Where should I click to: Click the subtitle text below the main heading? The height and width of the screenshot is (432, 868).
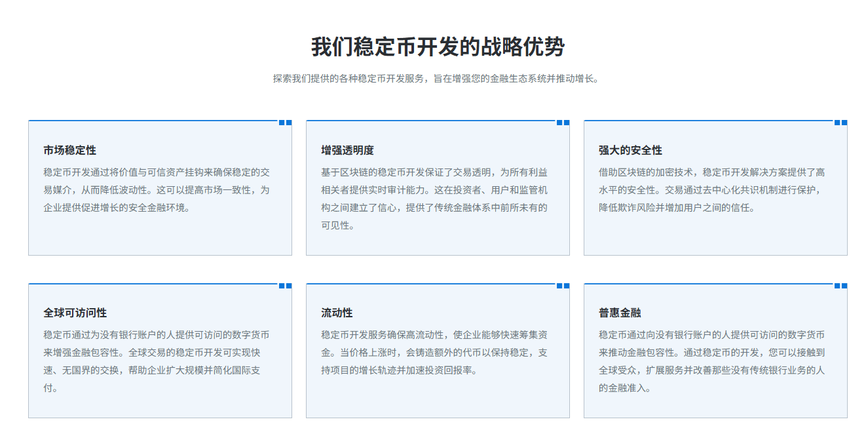tap(437, 79)
